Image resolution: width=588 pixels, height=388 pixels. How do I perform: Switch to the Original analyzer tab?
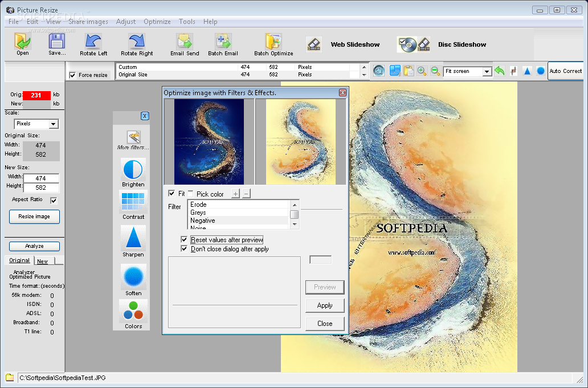pyautogui.click(x=19, y=260)
